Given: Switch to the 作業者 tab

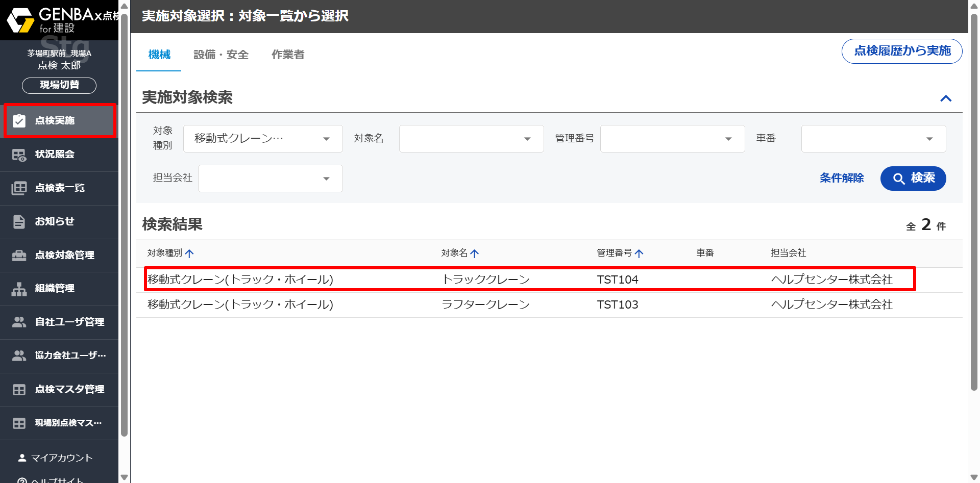Looking at the screenshot, I should (x=288, y=55).
